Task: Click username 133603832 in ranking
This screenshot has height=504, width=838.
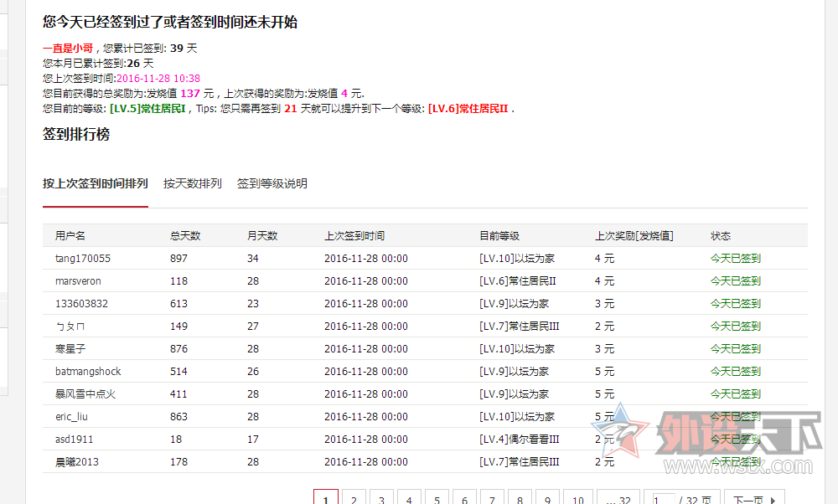Action: pyautogui.click(x=81, y=304)
